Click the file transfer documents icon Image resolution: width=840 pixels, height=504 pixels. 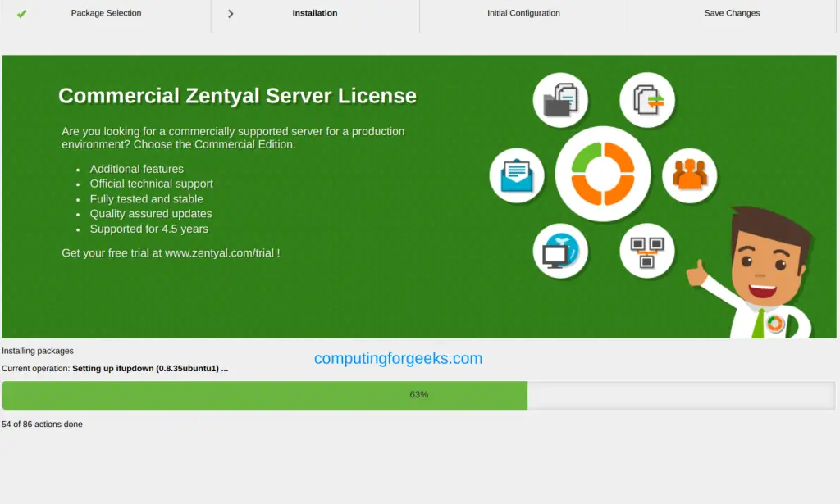[647, 100]
